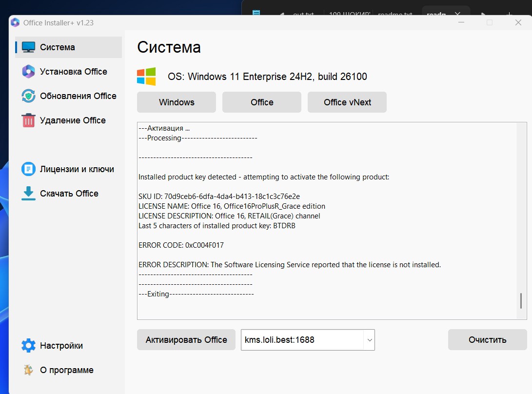The height and width of the screenshot is (394, 532).
Task: Click the log output scrollbar thumb
Action: (521, 301)
